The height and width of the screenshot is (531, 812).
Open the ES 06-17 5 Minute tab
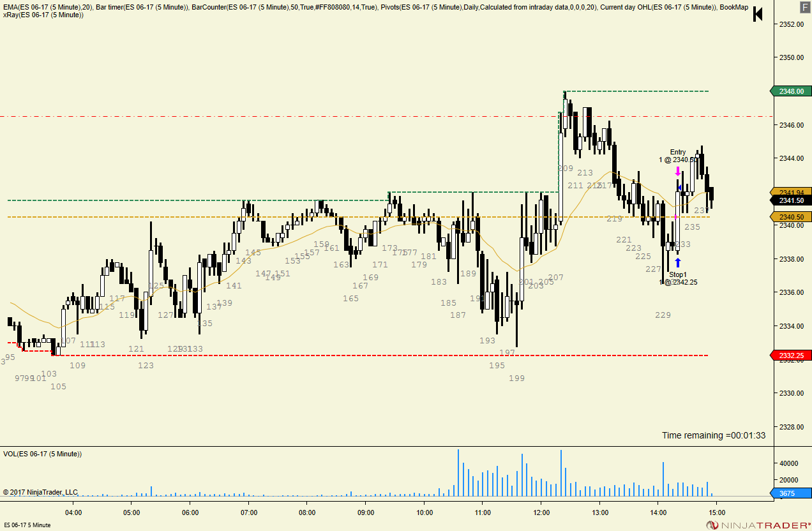27,525
